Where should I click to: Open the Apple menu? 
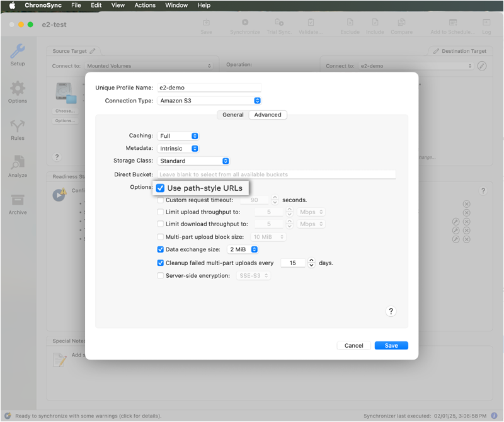[12, 5]
